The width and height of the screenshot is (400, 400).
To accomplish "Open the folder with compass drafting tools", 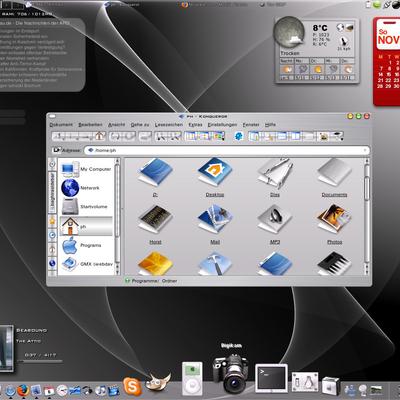I will click(x=275, y=173).
